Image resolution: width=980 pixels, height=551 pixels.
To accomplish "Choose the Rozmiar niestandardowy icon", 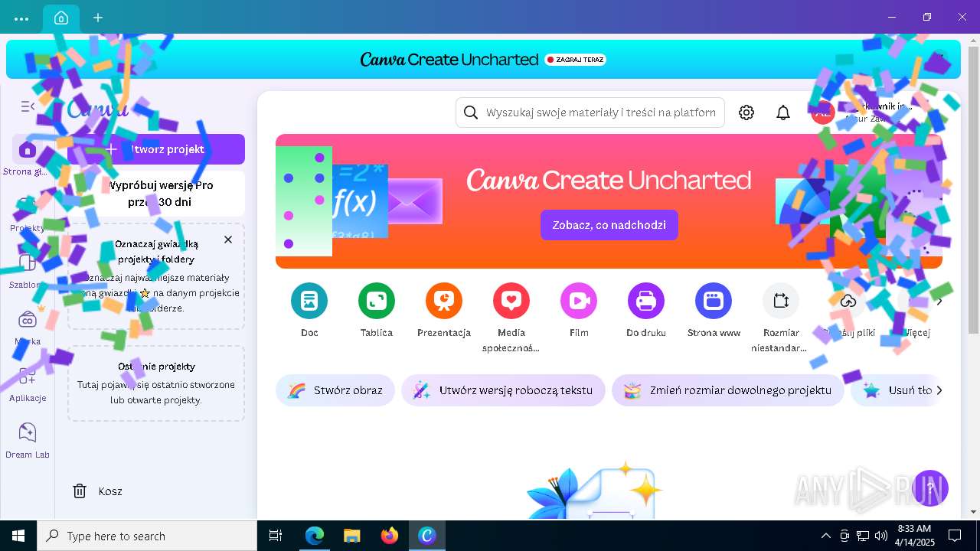I will pyautogui.click(x=781, y=302).
